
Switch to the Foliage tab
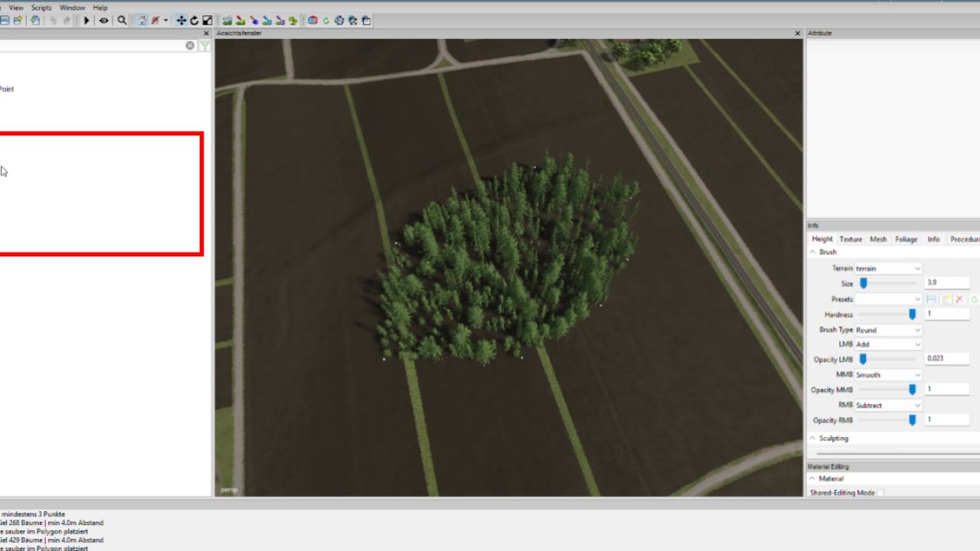[906, 239]
